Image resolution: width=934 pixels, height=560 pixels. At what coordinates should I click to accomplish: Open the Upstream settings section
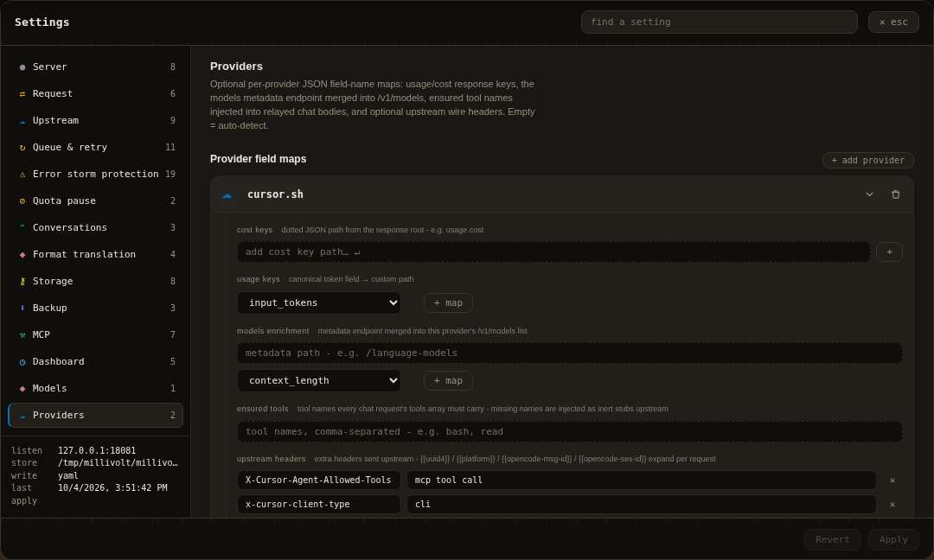95,121
